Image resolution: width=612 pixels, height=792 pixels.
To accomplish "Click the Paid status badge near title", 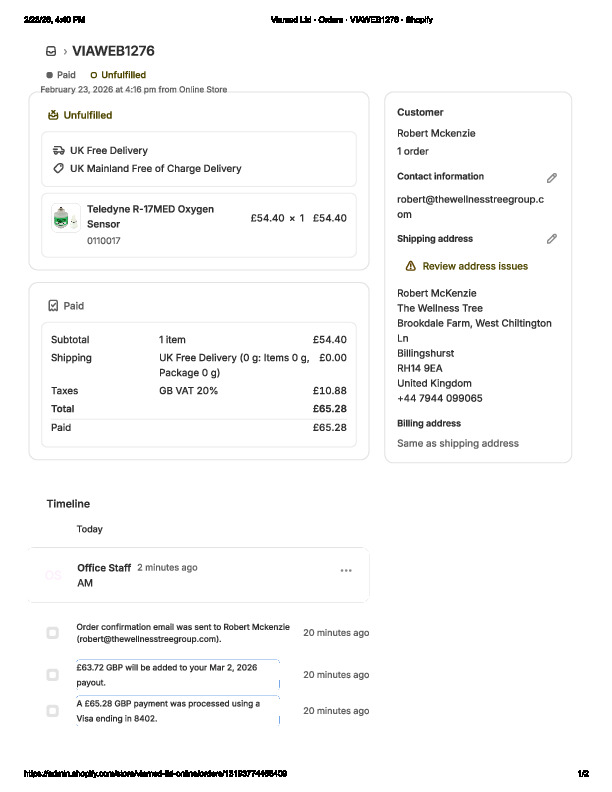I will (x=61, y=75).
